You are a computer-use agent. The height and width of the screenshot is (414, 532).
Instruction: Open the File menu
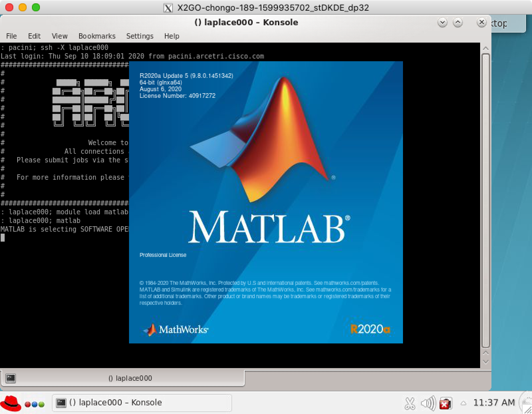(11, 36)
